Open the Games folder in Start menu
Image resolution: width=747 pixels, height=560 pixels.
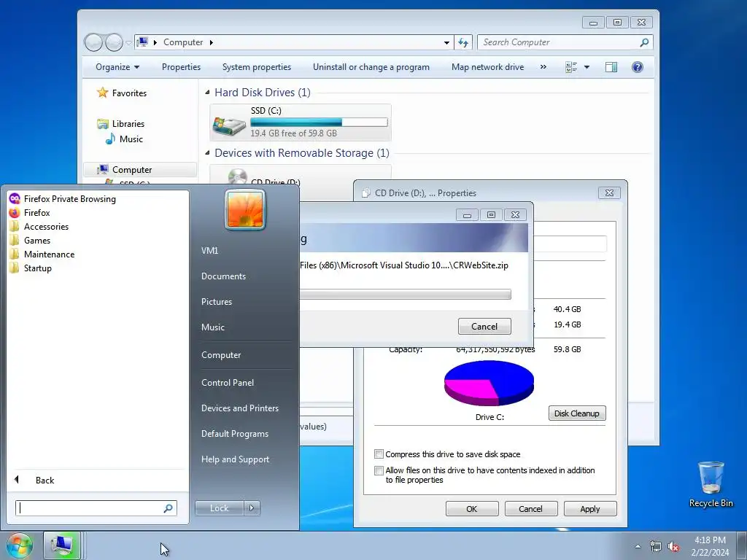[30, 241]
